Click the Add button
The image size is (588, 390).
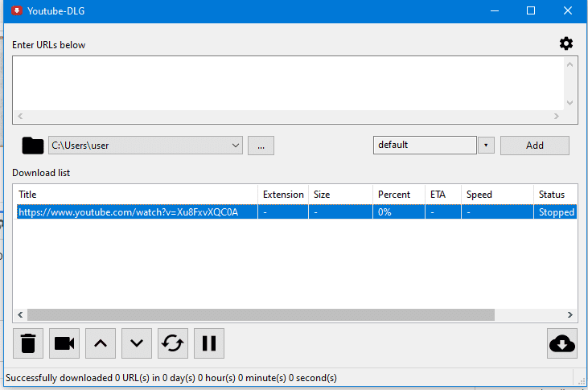pos(535,146)
